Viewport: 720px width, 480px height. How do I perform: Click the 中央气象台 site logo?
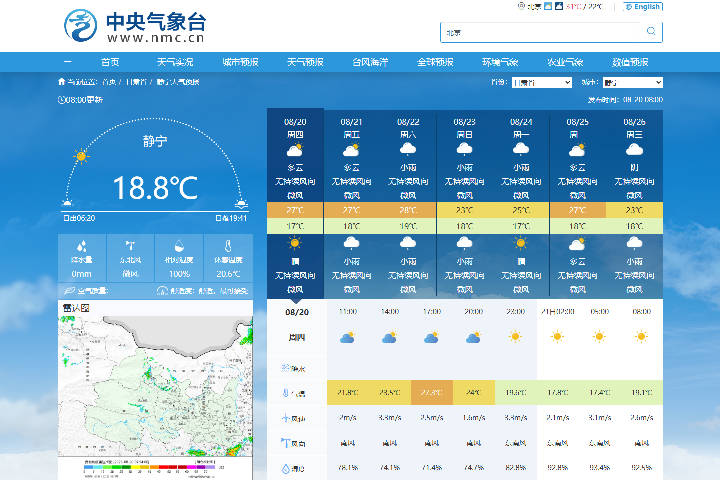click(x=135, y=26)
